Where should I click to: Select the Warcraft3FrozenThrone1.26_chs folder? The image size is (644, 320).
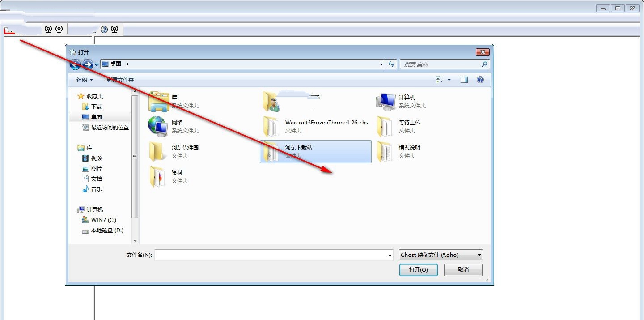[315, 127]
